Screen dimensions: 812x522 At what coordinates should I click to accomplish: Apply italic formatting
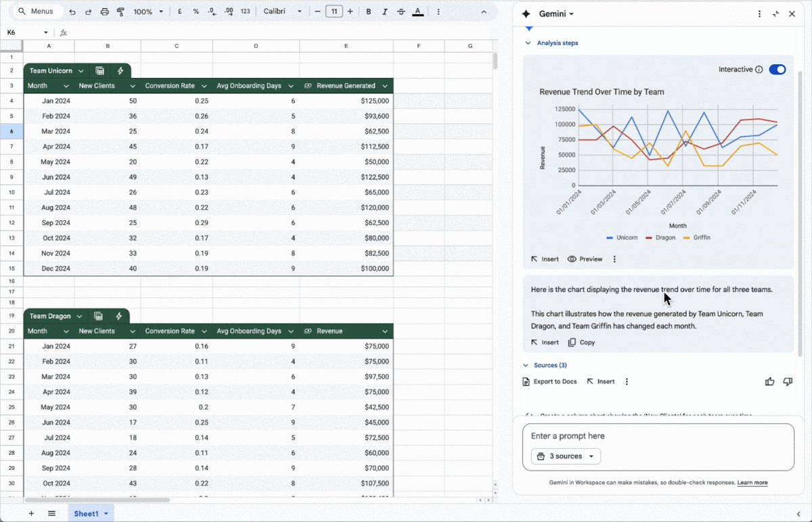pos(385,12)
